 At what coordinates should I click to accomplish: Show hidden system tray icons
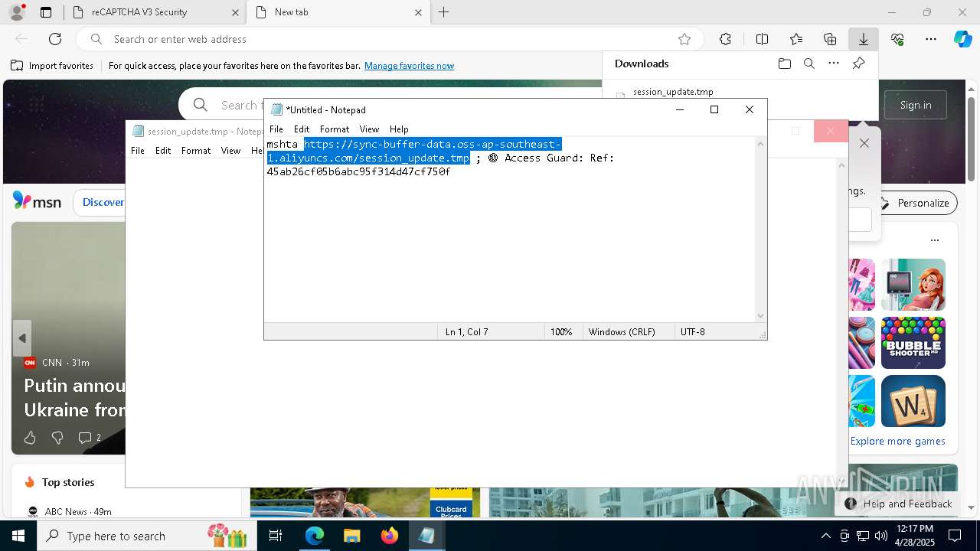[825, 536]
